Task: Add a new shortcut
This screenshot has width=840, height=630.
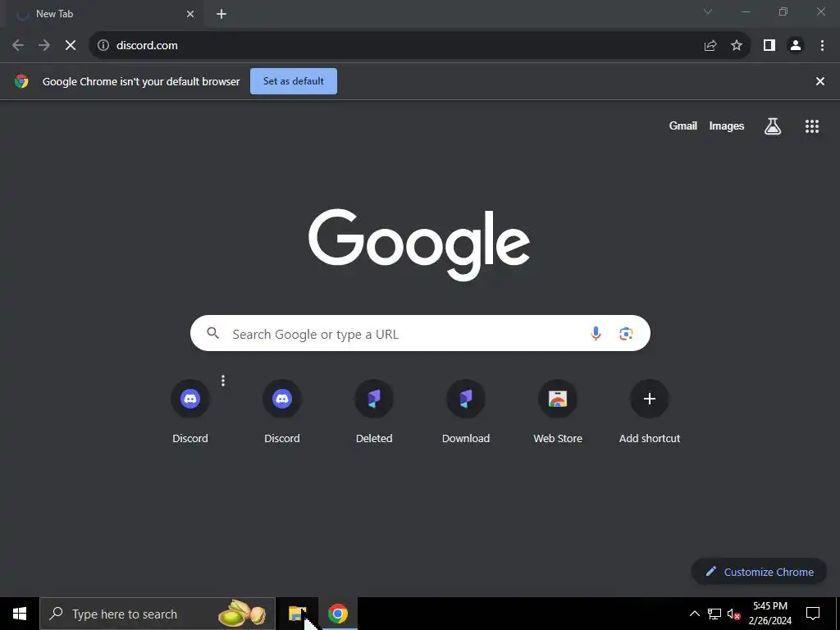Action: click(x=650, y=412)
